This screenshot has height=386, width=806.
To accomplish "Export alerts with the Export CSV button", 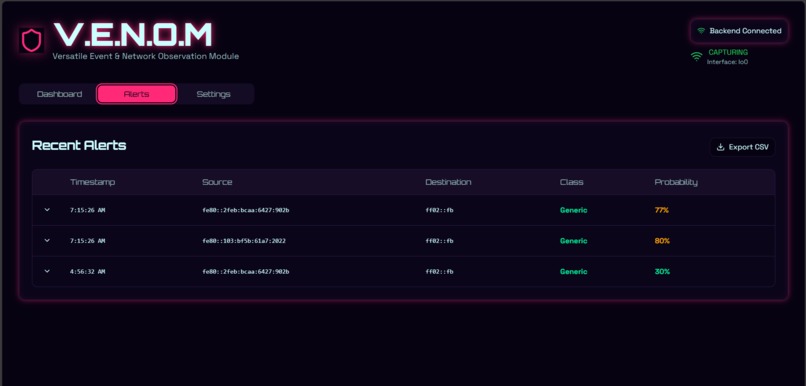I will pos(742,147).
